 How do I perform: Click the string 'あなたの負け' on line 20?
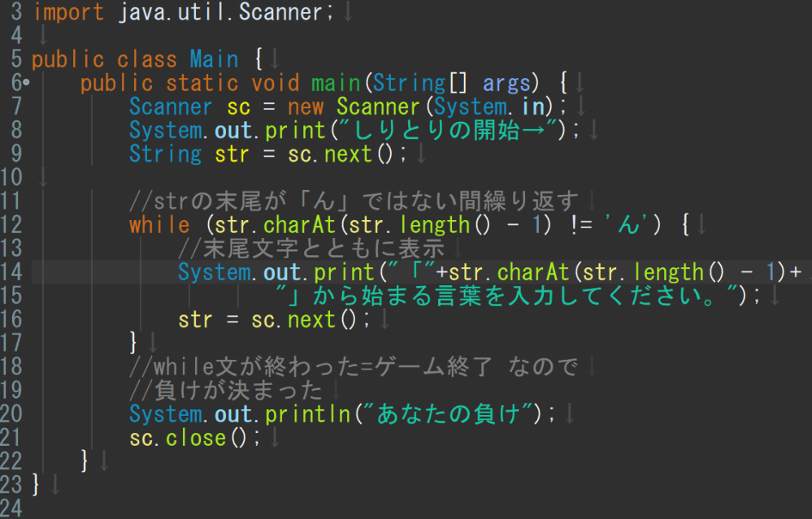pos(448,414)
